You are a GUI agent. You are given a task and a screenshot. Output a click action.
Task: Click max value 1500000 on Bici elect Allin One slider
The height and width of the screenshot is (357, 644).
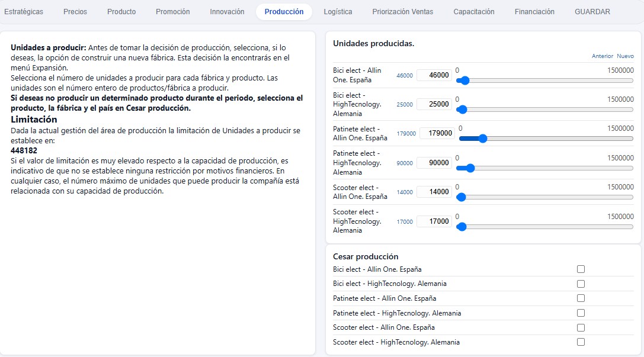pos(620,70)
